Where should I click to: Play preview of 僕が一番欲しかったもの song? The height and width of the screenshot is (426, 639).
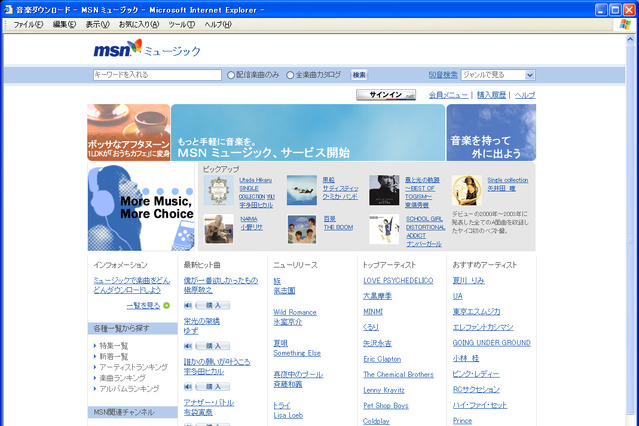(x=188, y=305)
